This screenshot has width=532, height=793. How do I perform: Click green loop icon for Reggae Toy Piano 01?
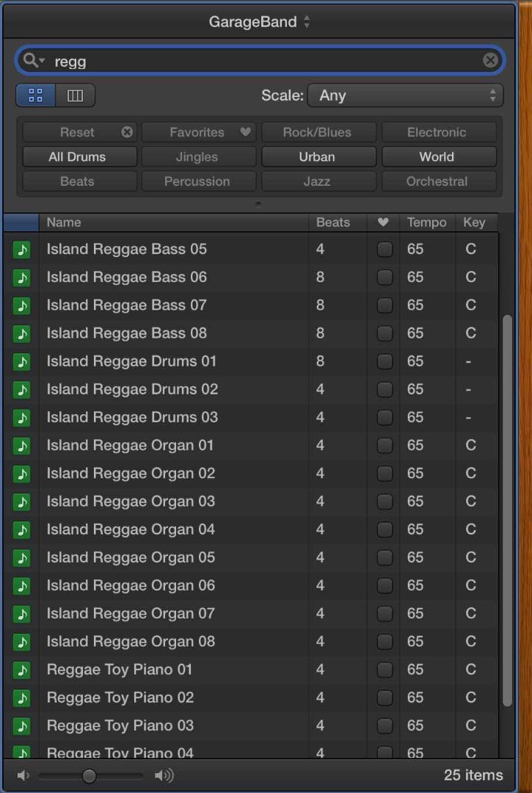pyautogui.click(x=21, y=670)
